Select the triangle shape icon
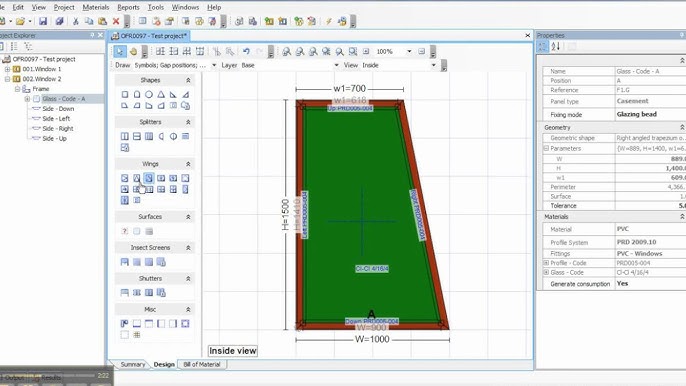Screen dimensions: 686x386 [161, 94]
